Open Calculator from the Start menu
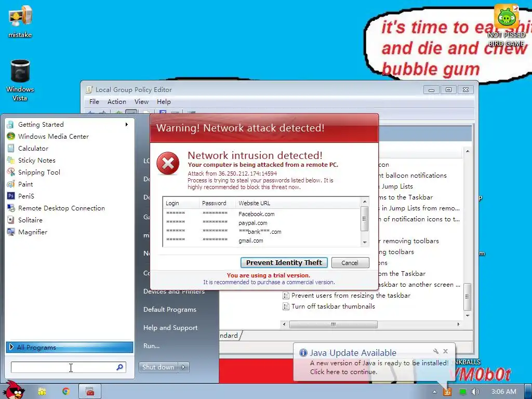The height and width of the screenshot is (399, 532). 68,148
